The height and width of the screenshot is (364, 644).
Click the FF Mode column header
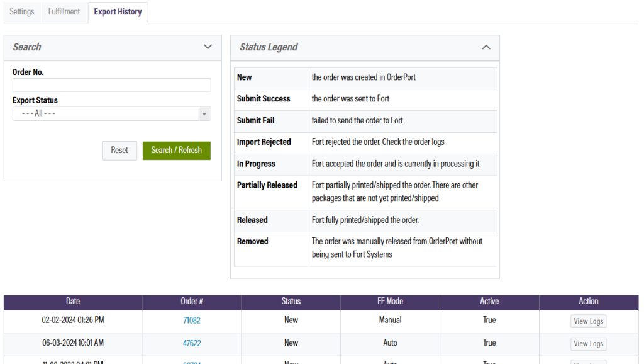(x=390, y=302)
